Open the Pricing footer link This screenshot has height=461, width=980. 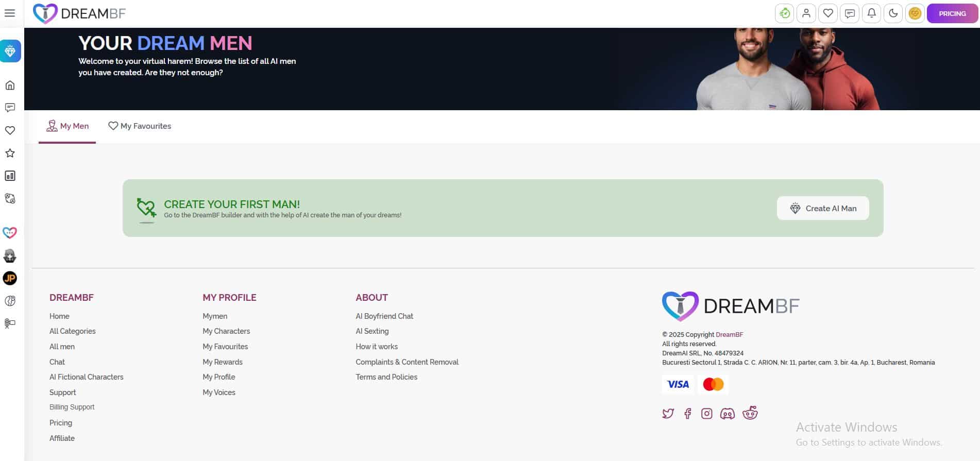(x=61, y=423)
